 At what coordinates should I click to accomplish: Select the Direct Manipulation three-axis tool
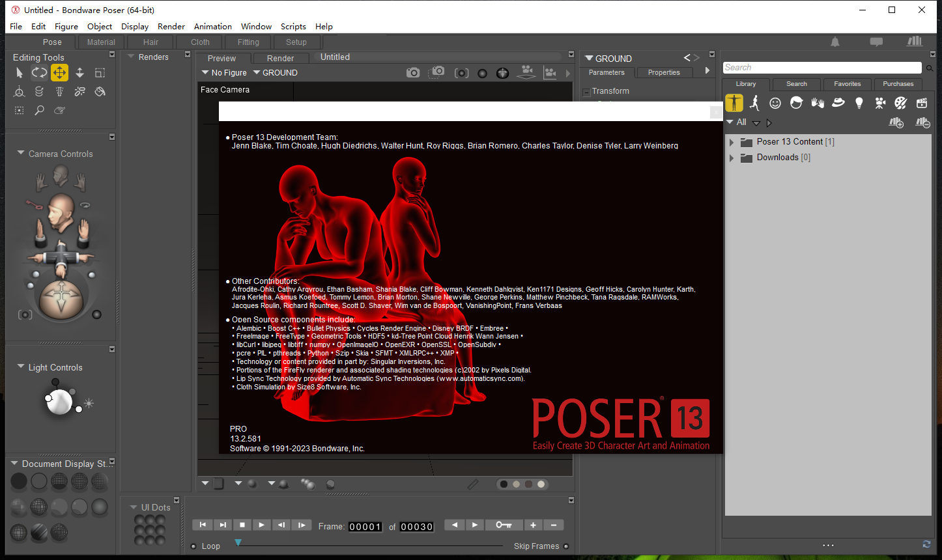click(x=20, y=92)
